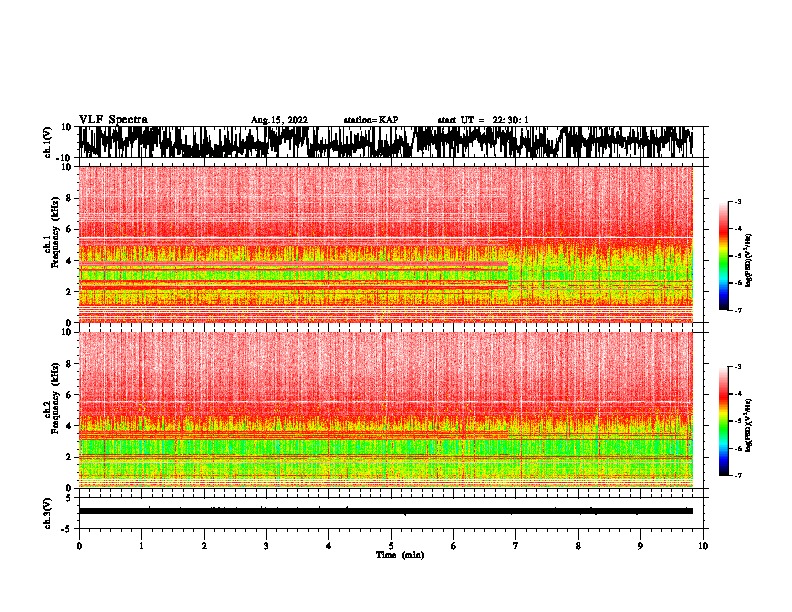This screenshot has height=612, width=792.
Task: Click time axis tick label "9"
Action: coord(640,546)
